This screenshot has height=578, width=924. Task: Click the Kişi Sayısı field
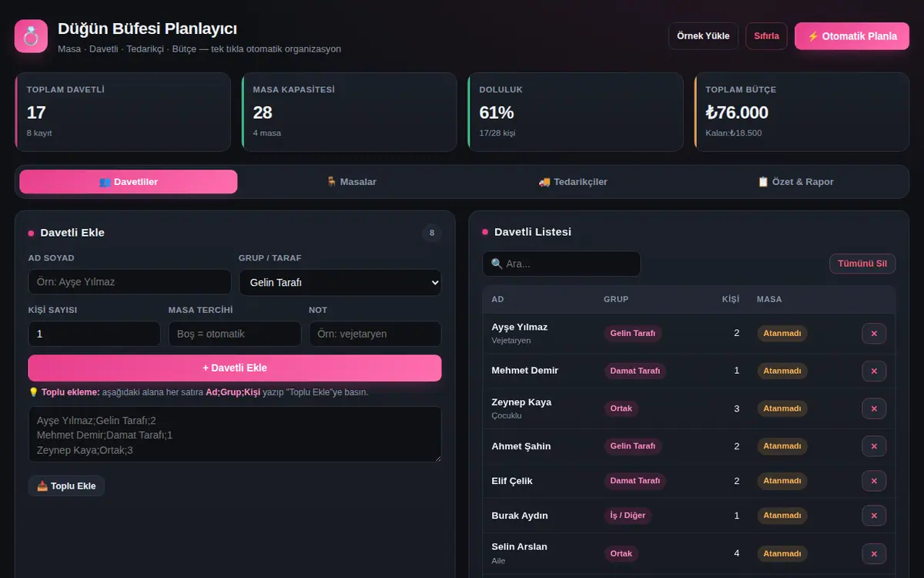(x=95, y=334)
